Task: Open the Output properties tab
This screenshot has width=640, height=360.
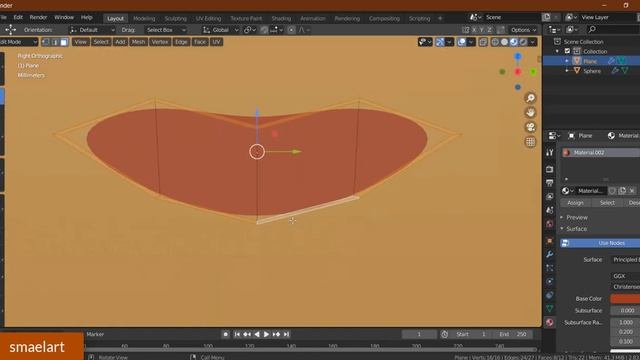Action: coord(550,183)
